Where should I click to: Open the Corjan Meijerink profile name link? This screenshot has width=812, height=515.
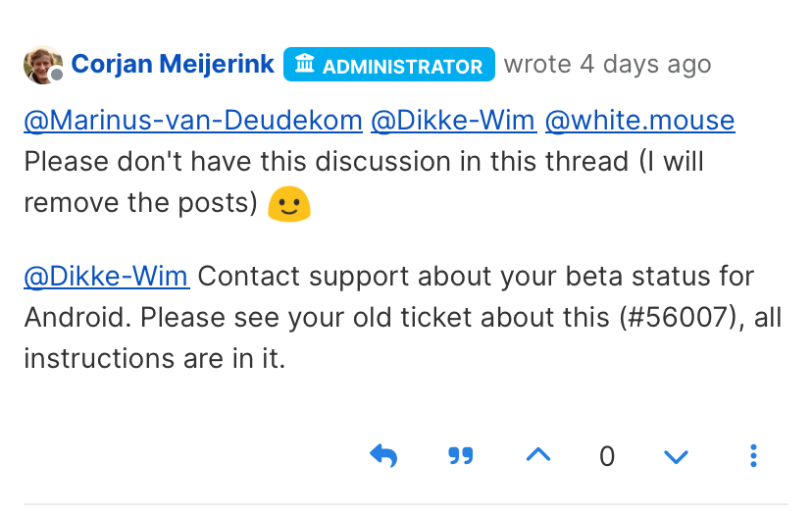coord(173,64)
